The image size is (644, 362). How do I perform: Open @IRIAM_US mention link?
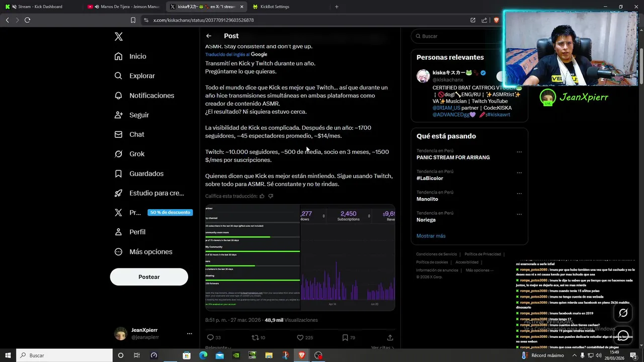(446, 108)
